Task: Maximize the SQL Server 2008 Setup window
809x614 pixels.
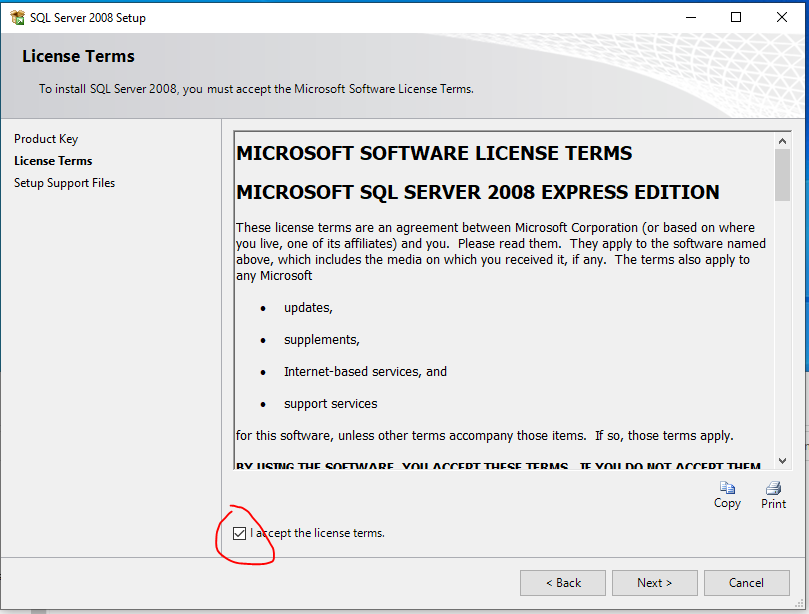Action: click(736, 17)
